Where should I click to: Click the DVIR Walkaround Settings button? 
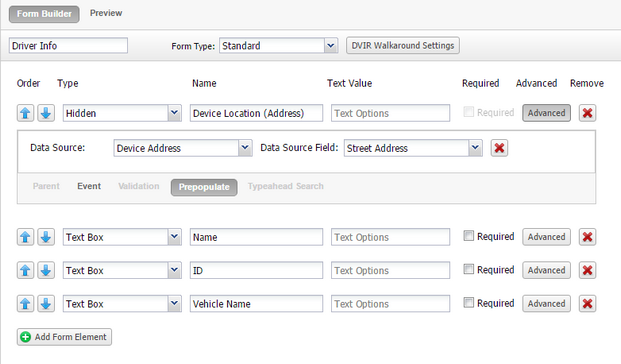click(403, 46)
